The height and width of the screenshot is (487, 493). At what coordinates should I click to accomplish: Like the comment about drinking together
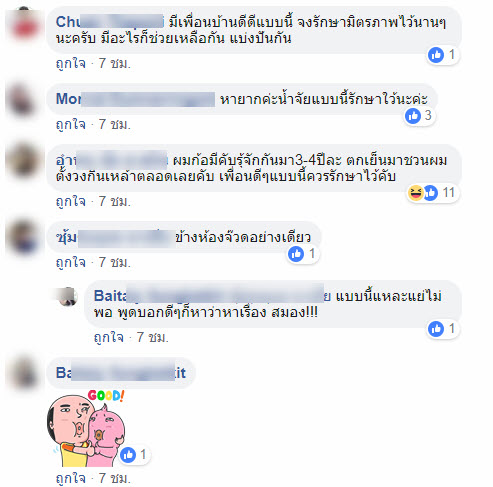(71, 201)
